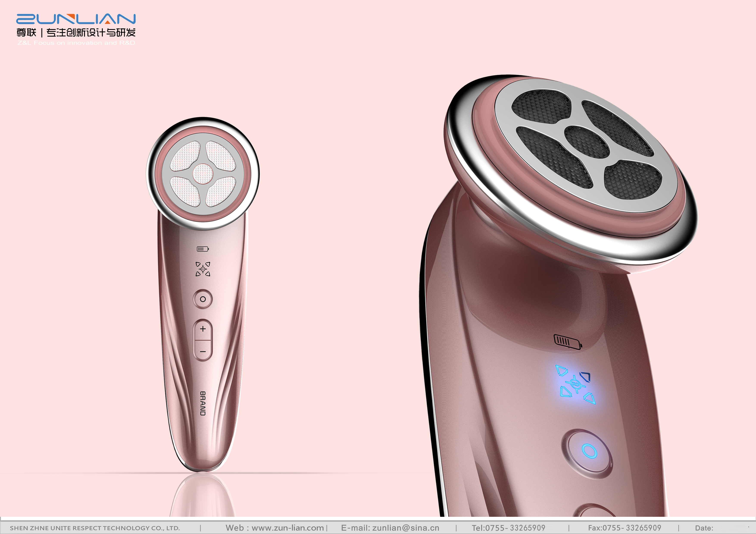756x534 pixels.
Task: Click the battery icon on the large close-up device
Action: 568,342
